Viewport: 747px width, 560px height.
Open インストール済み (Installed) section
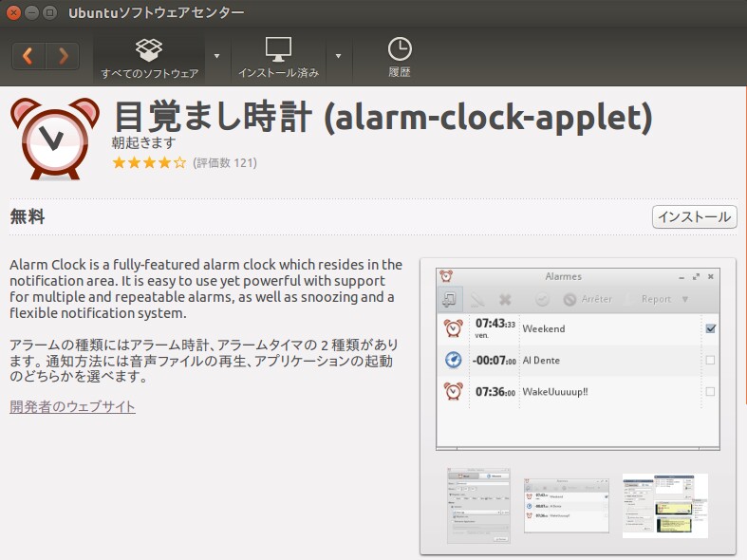pyautogui.click(x=279, y=58)
